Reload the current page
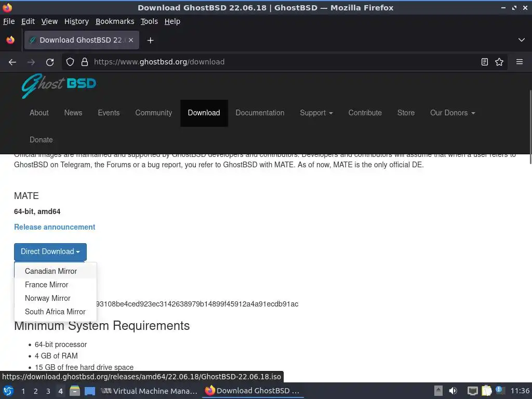Image resolution: width=532 pixels, height=399 pixels. (50, 62)
